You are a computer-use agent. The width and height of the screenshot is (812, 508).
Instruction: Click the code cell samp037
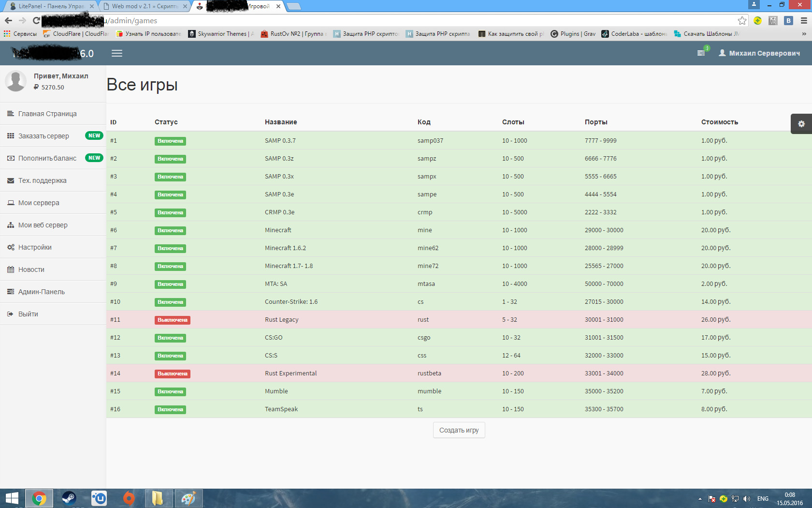click(x=430, y=140)
